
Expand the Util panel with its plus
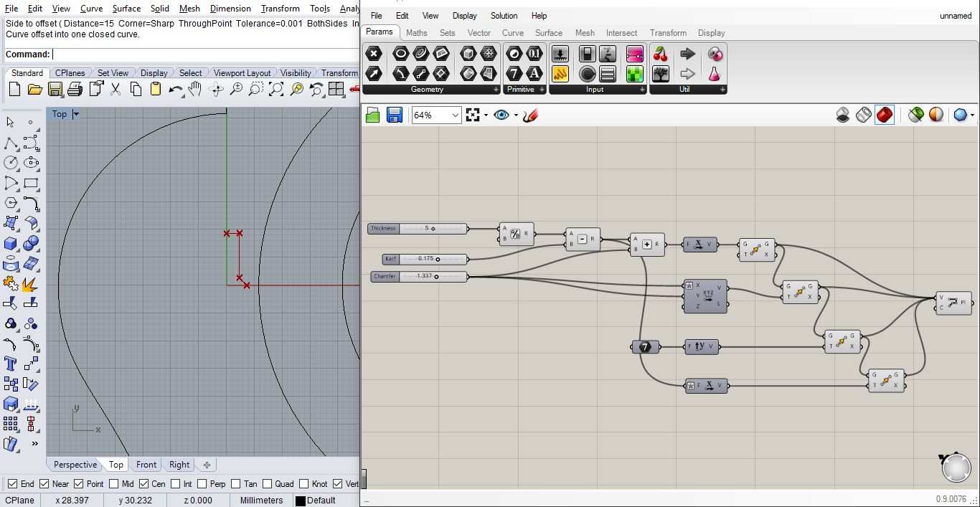click(722, 90)
